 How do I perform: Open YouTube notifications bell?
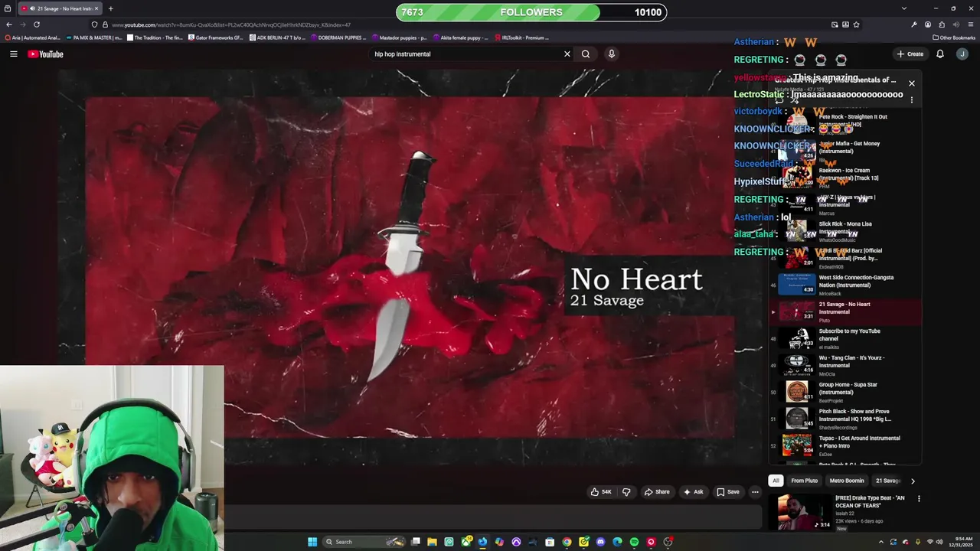click(940, 54)
